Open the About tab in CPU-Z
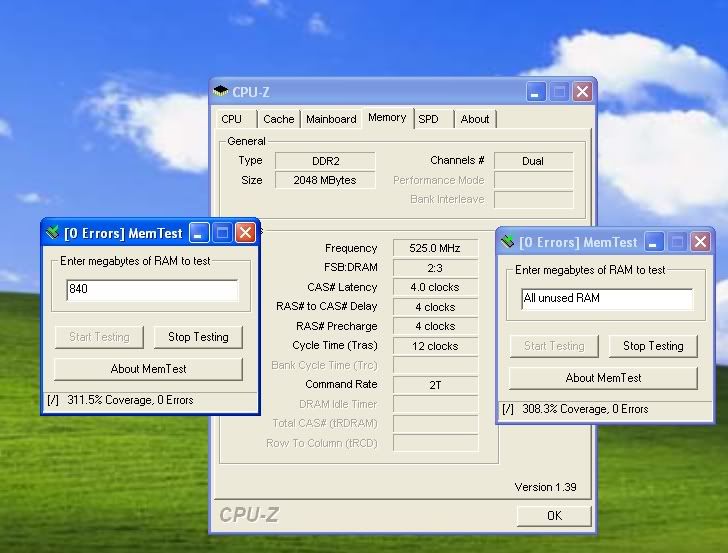Image resolution: width=728 pixels, height=553 pixels. pyautogui.click(x=475, y=119)
